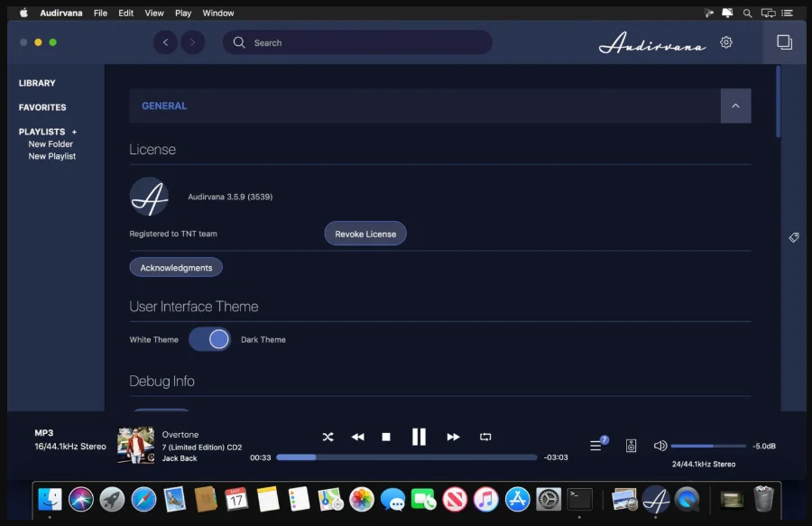Viewport: 812px width, 526px height.
Task: Open macOS Spotlight search in menu bar
Action: (747, 13)
